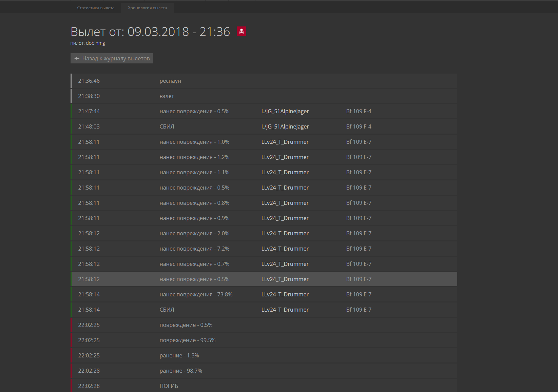Click Bf 109 E-7 in the 1.0% row
The height and width of the screenshot is (392, 558).
tap(359, 142)
